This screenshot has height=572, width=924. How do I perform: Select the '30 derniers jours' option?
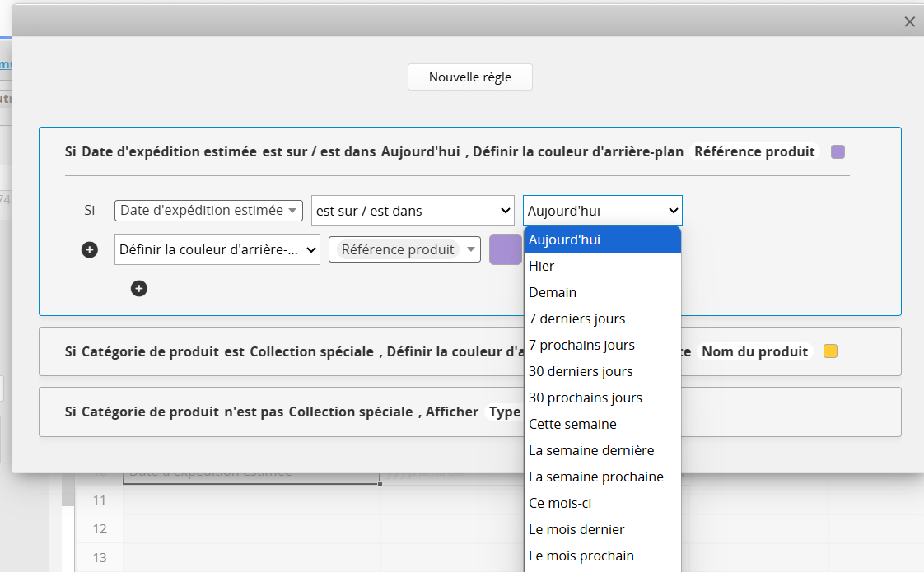(602, 372)
